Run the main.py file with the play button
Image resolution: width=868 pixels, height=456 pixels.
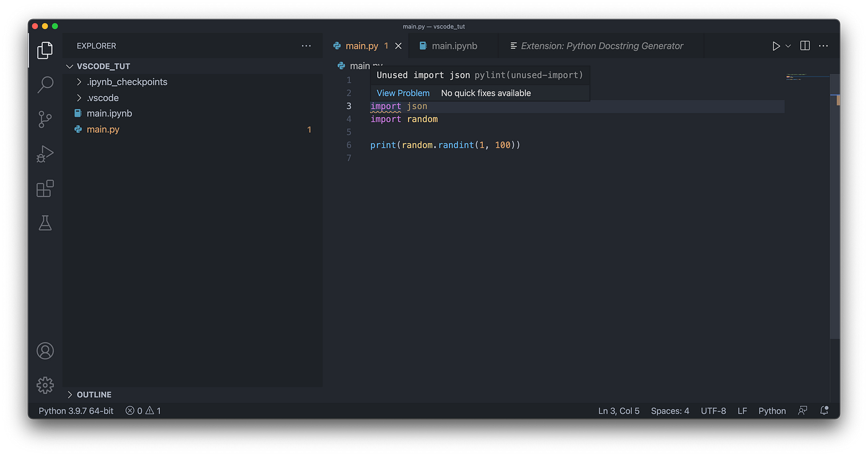pyautogui.click(x=776, y=45)
